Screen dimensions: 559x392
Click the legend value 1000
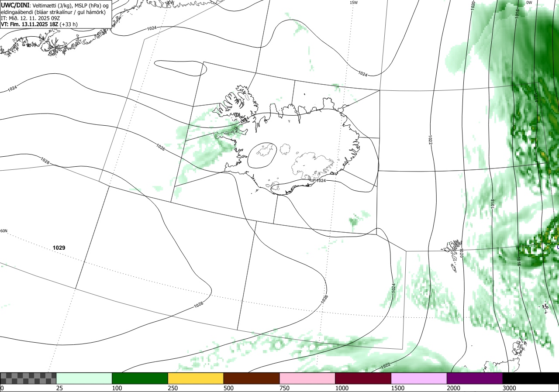(x=342, y=388)
